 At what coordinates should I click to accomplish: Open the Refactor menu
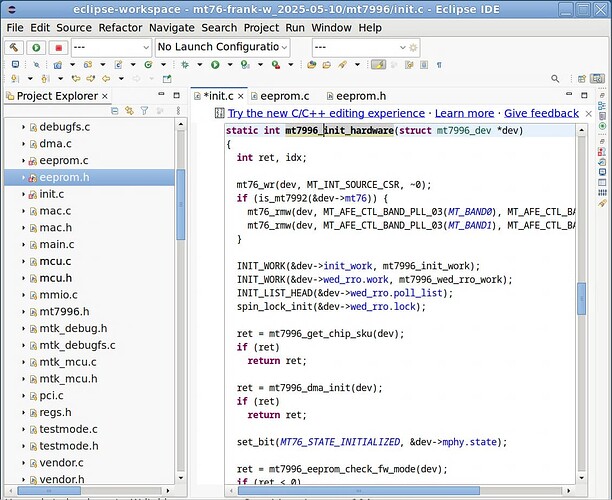point(120,28)
